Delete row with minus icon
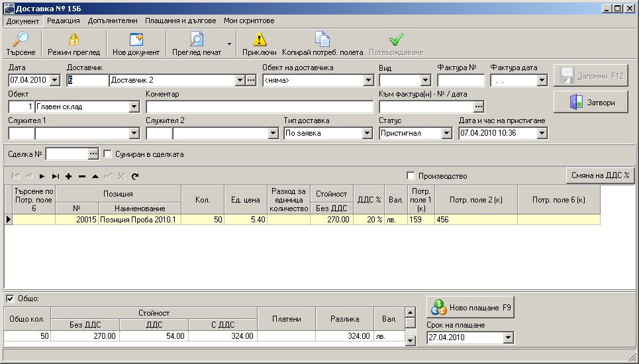This screenshot has height=364, width=639. (82, 176)
